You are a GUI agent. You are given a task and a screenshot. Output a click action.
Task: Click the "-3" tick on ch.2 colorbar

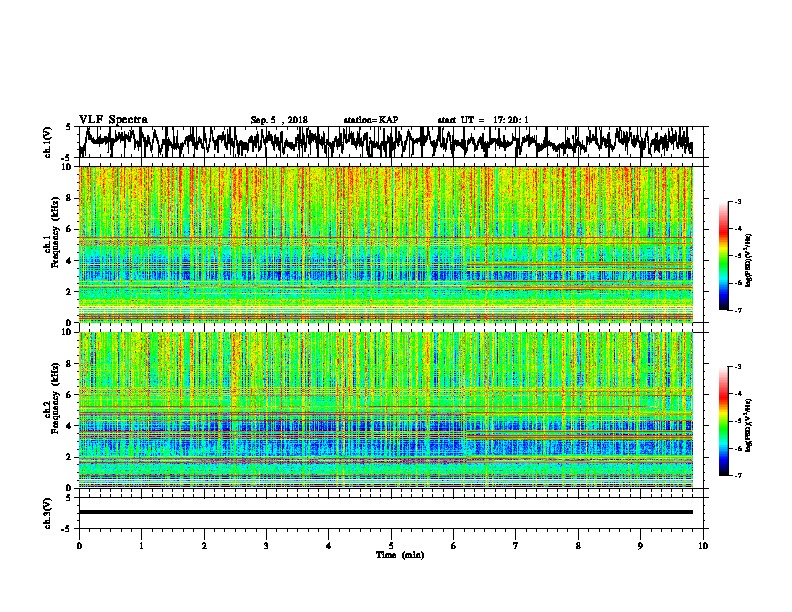(x=738, y=367)
